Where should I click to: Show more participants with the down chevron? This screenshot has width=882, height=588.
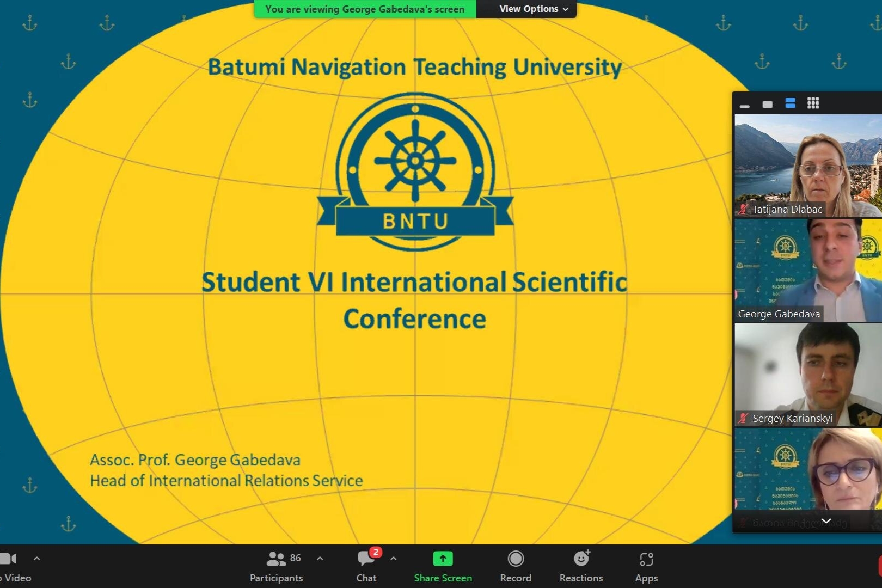click(x=826, y=522)
